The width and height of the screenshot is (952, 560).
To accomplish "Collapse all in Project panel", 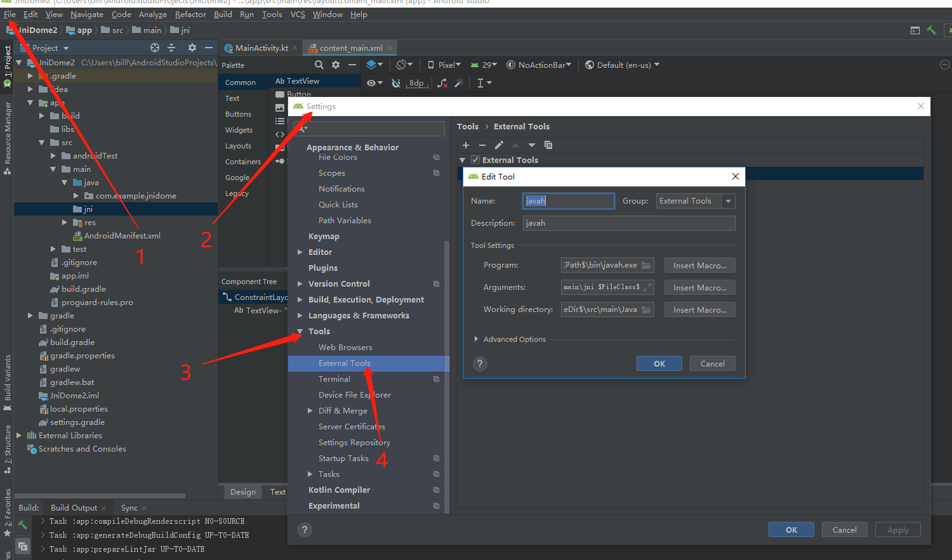I will pos(171,48).
